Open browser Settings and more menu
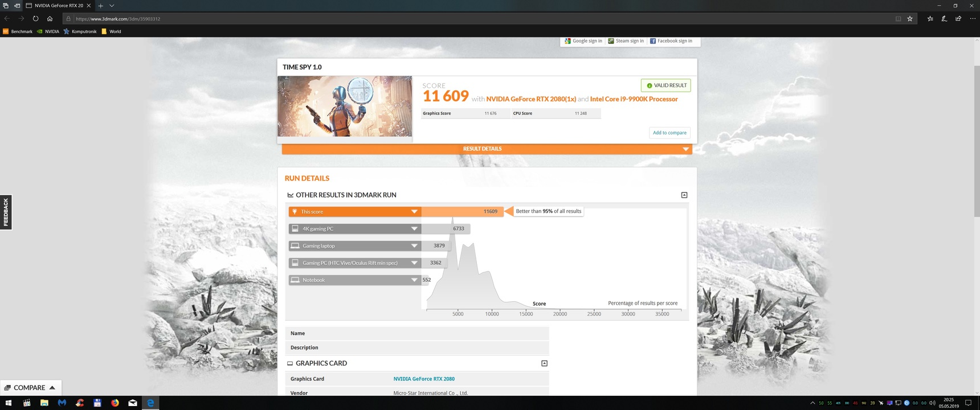 [x=973, y=19]
